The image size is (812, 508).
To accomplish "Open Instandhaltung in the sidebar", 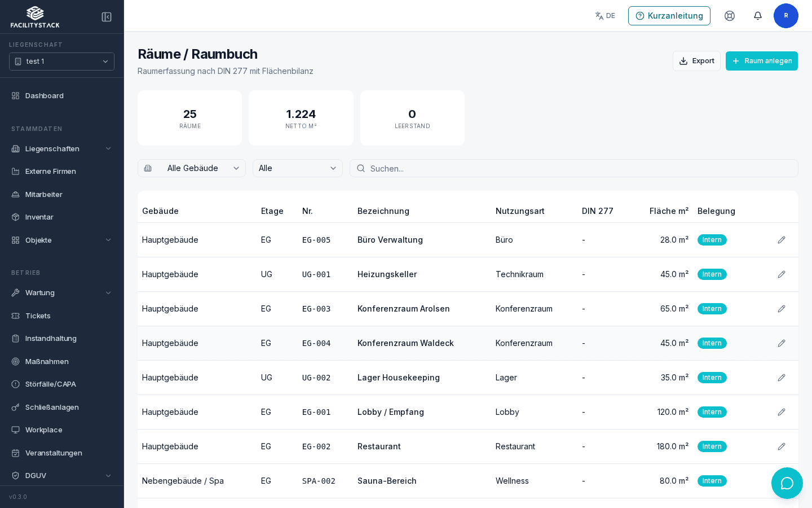I will [62, 338].
